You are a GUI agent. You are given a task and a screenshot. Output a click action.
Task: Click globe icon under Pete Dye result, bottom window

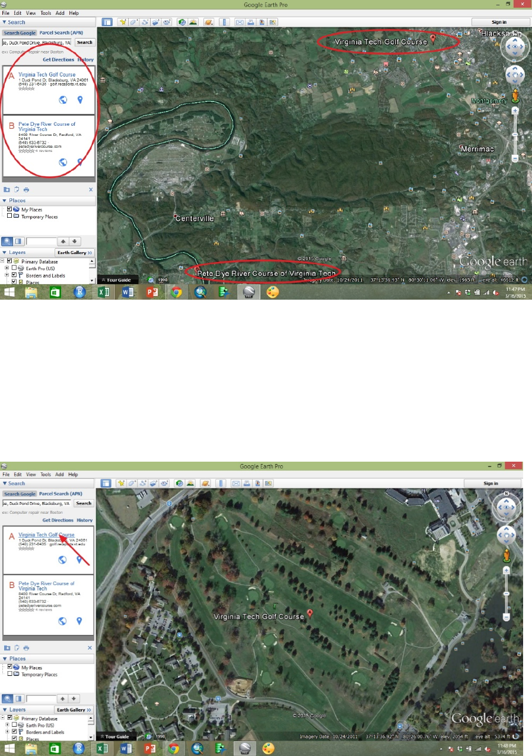(x=63, y=621)
